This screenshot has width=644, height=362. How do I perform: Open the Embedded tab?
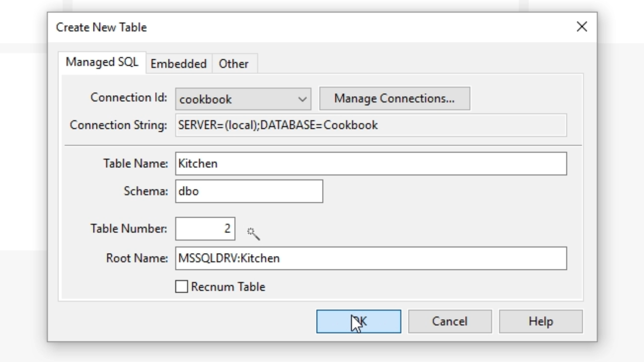pyautogui.click(x=178, y=64)
